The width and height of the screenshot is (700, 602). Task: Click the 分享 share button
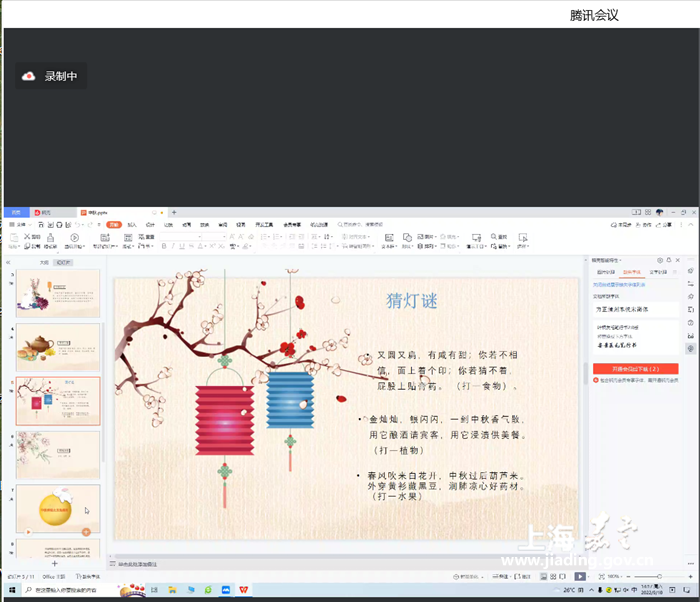point(664,225)
